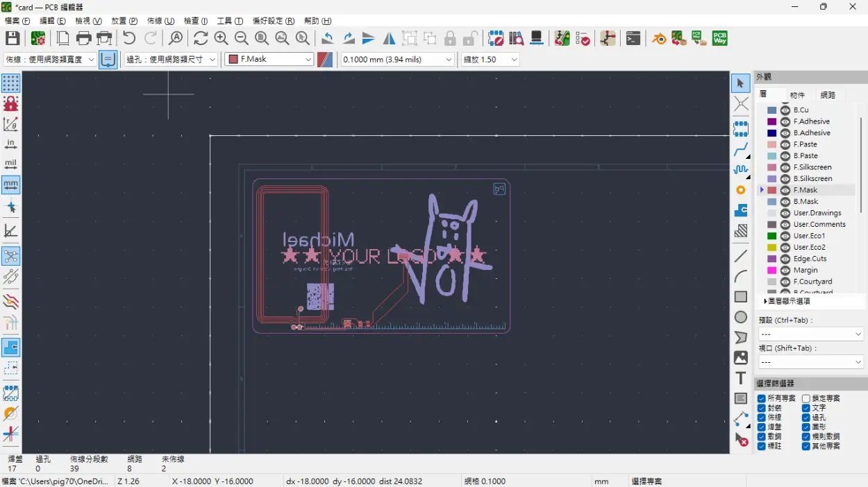Click the Lock padlock toolbar icon
Viewport: 868px width, 487px height.
click(450, 38)
